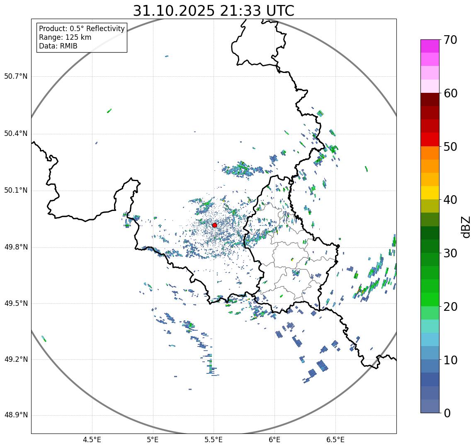Screen dimensions: 476x448
Task: Click the 49.2°N latitude label
Action: click(x=16, y=359)
